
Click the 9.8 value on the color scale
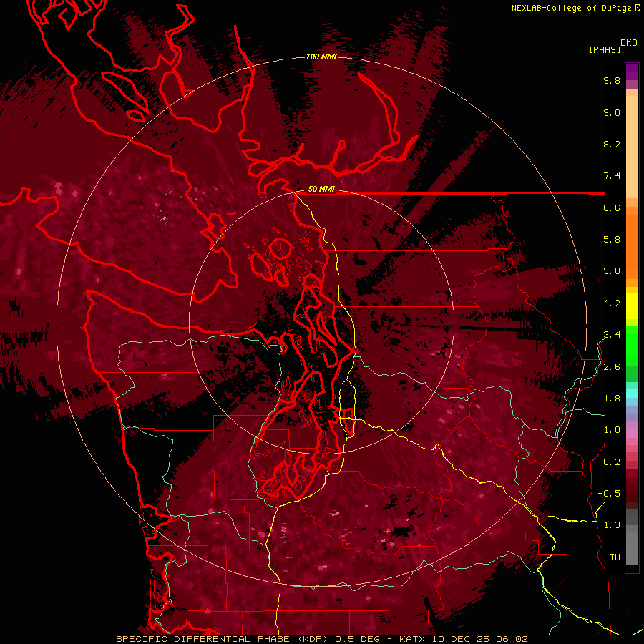pos(612,81)
